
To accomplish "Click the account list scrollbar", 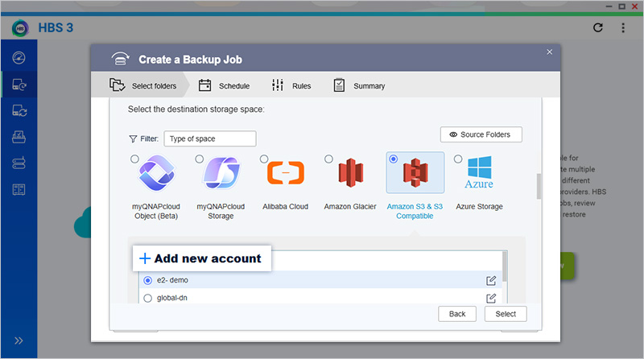I will click(x=505, y=267).
